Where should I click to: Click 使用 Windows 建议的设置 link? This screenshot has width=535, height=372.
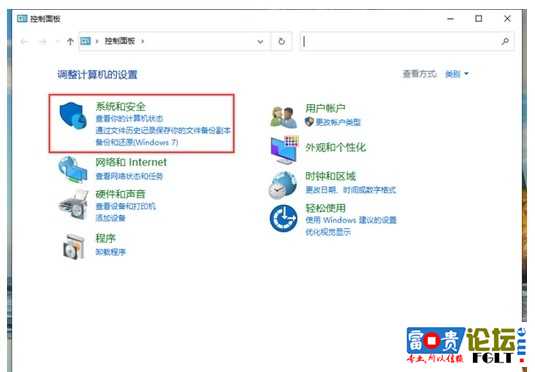click(x=351, y=220)
